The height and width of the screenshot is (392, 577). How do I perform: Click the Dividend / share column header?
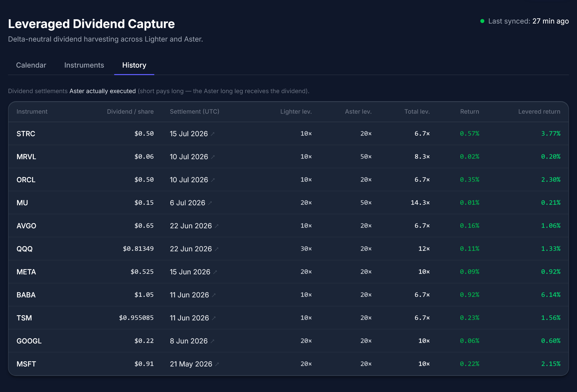[x=130, y=112]
